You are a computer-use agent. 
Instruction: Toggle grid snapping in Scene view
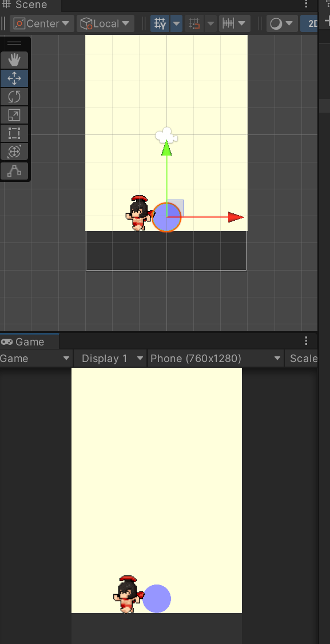pyautogui.click(x=194, y=23)
